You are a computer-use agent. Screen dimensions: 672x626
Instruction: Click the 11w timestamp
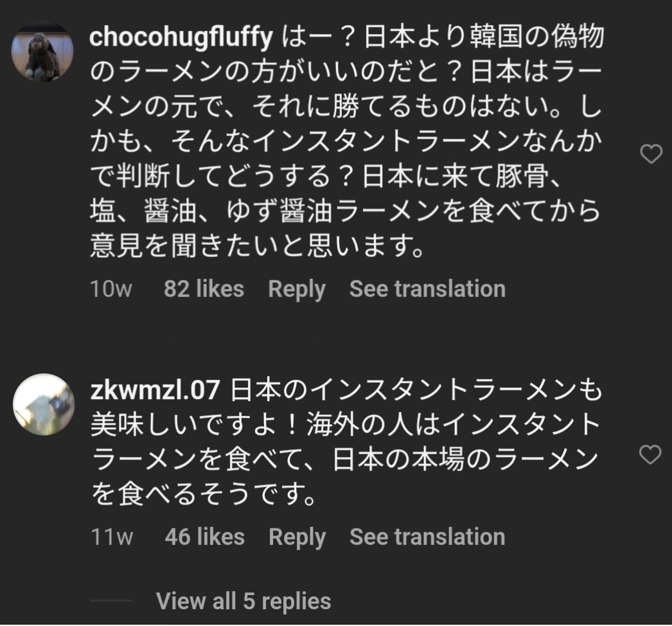coord(112,537)
